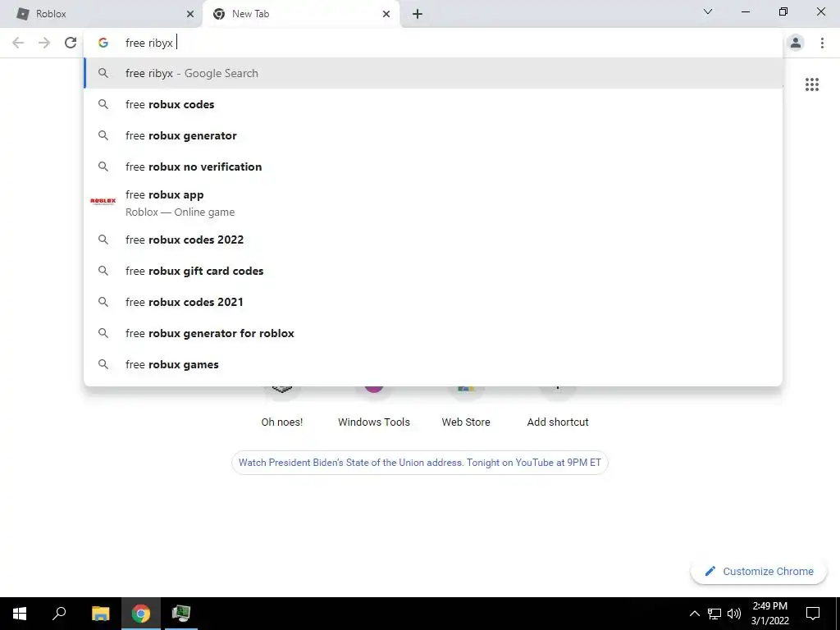840x630 pixels.
Task: Select 'free robux games' suggestion
Action: pyautogui.click(x=433, y=364)
